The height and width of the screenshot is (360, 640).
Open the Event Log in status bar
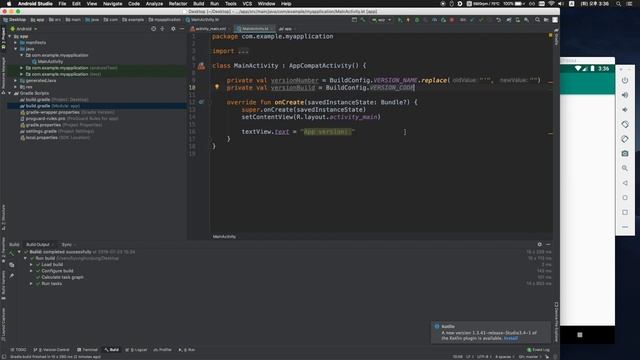(x=538, y=350)
